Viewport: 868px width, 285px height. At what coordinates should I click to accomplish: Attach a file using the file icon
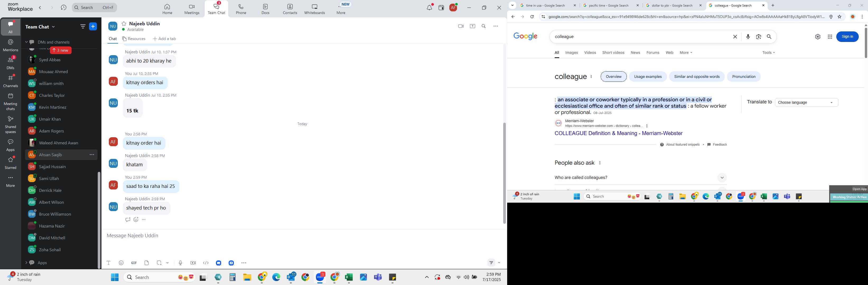click(147, 263)
